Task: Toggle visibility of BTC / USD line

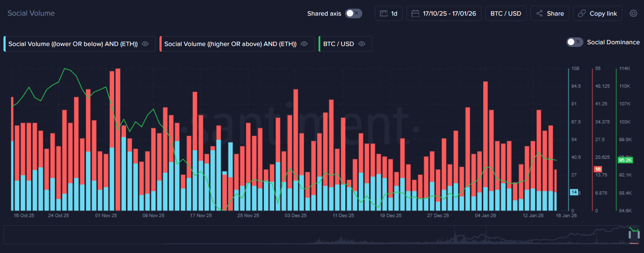Action: [x=362, y=44]
